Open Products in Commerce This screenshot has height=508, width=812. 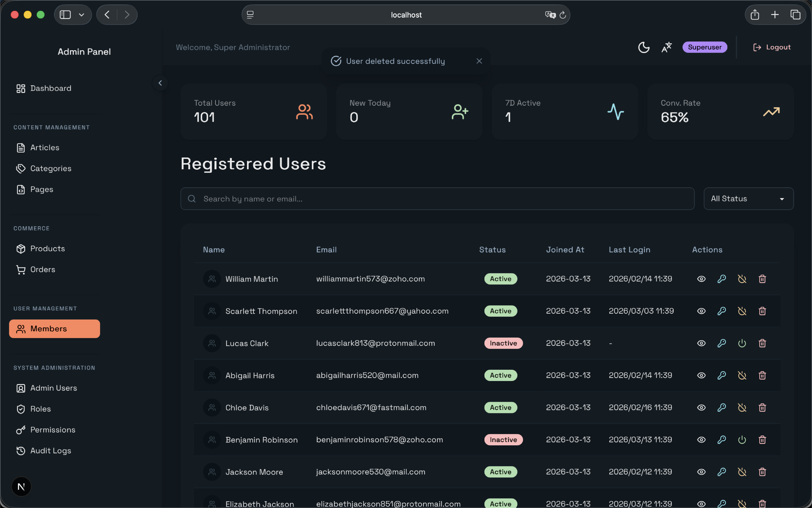(54, 249)
